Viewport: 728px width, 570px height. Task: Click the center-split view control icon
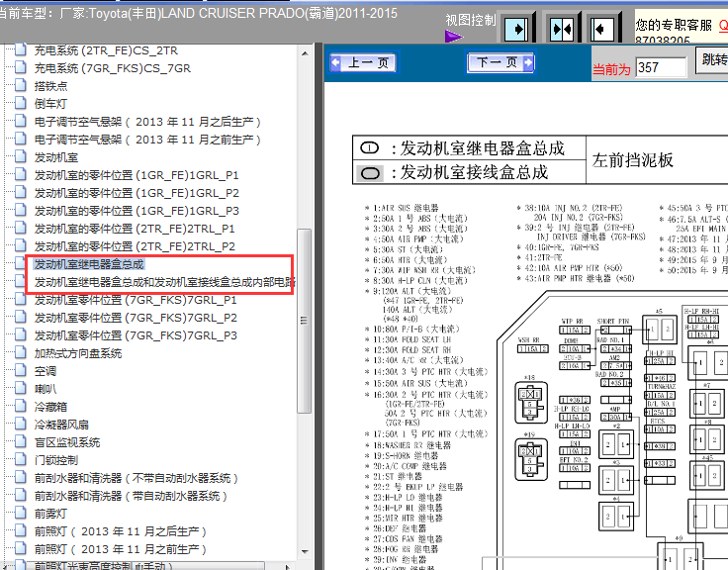561,29
